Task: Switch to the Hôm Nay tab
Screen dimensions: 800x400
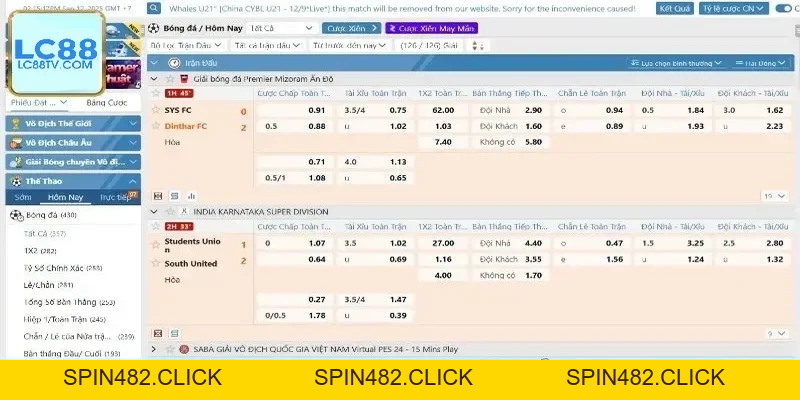Action: pyautogui.click(x=65, y=197)
